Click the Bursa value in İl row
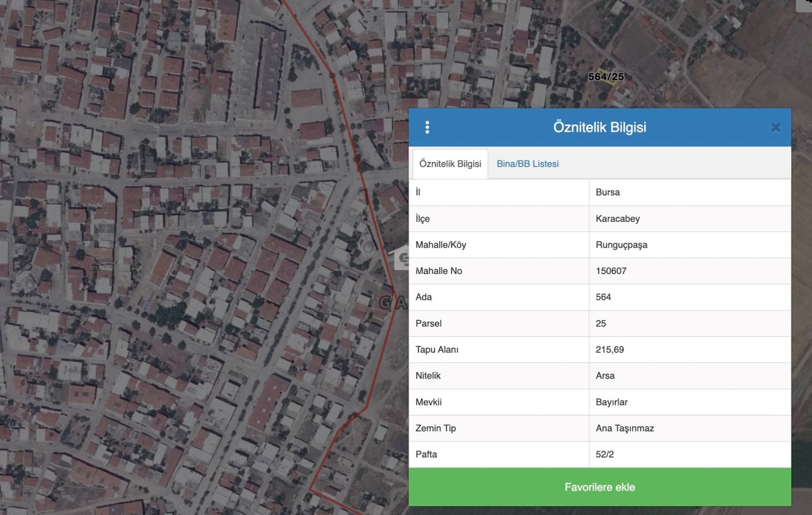This screenshot has width=812, height=515. (x=607, y=192)
